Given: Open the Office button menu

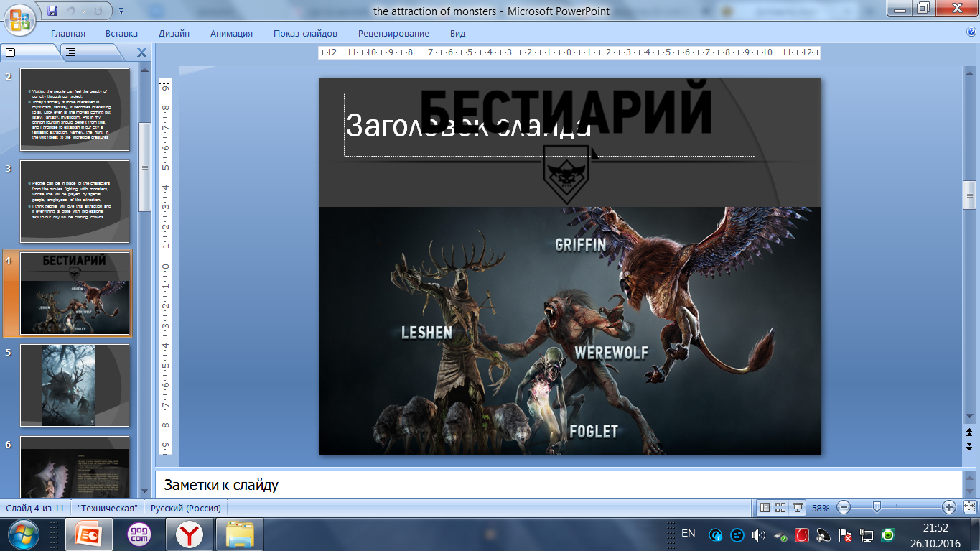Looking at the screenshot, I should 22,19.
